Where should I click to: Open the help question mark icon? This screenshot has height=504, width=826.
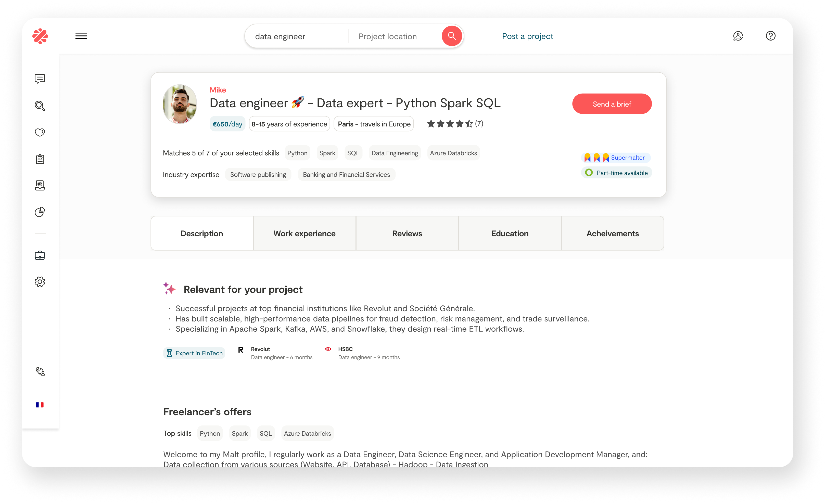click(x=771, y=36)
